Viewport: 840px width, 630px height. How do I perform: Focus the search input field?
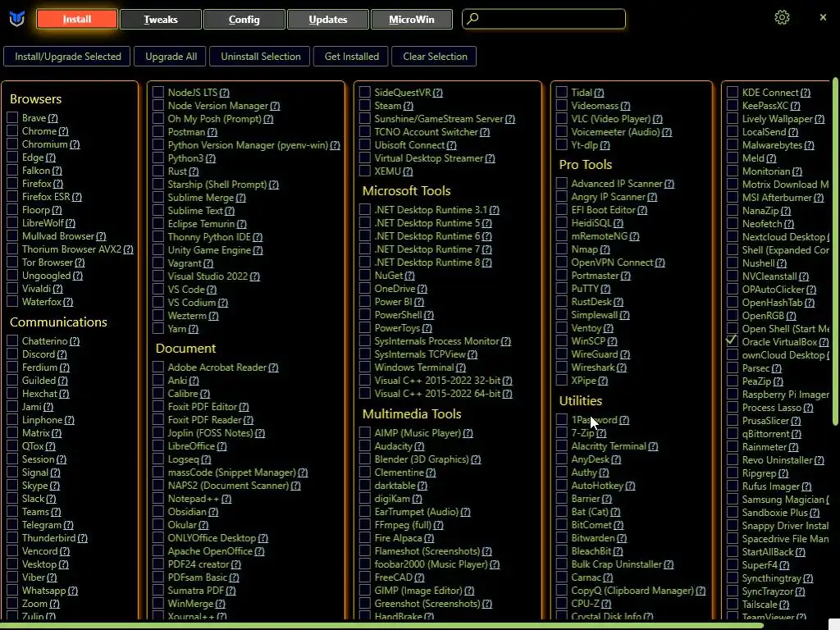tap(544, 19)
